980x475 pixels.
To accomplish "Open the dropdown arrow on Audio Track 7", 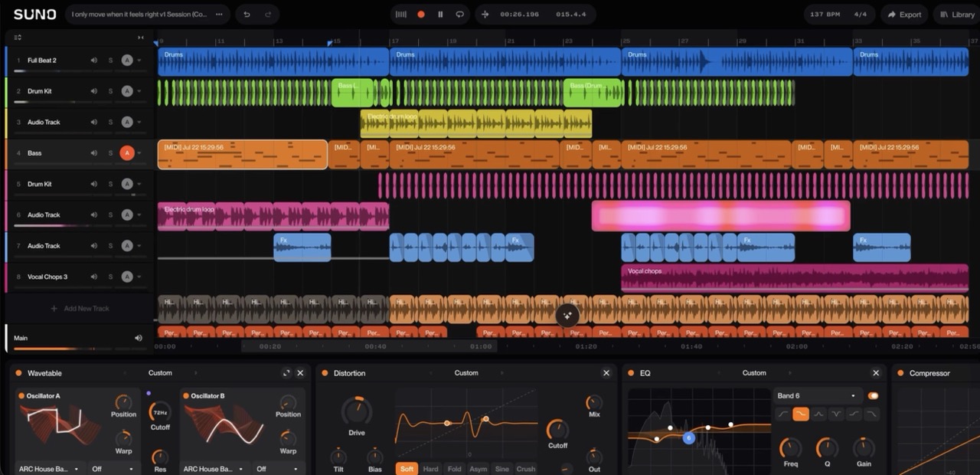I will 139,246.
